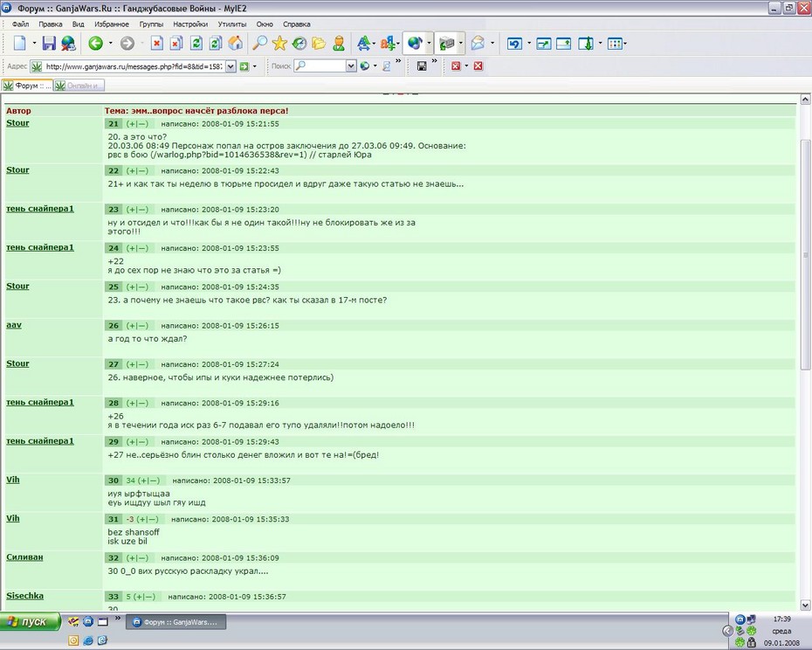Expand the search box dropdown arrow
Viewport: 812px width, 650px height.
(351, 66)
